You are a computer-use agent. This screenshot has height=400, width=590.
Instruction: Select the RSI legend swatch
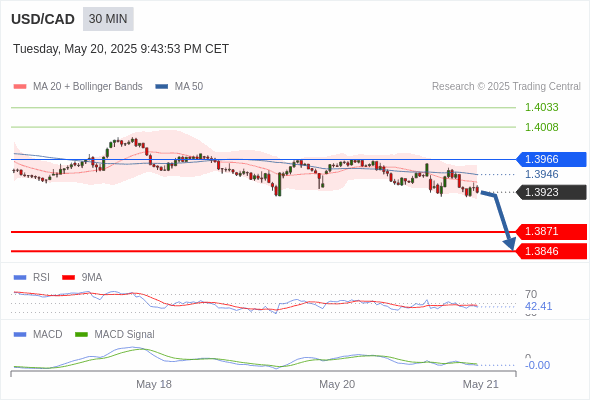point(20,277)
